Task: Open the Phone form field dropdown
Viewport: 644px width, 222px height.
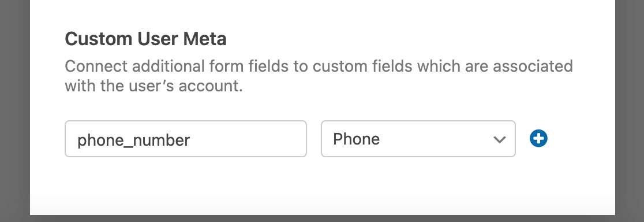Action: (x=418, y=139)
